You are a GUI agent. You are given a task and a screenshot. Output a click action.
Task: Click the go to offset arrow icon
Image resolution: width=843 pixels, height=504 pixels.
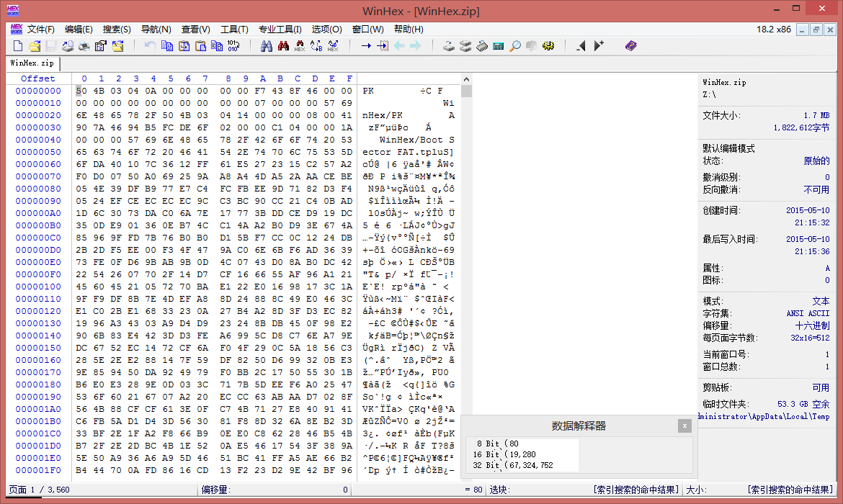point(366,46)
